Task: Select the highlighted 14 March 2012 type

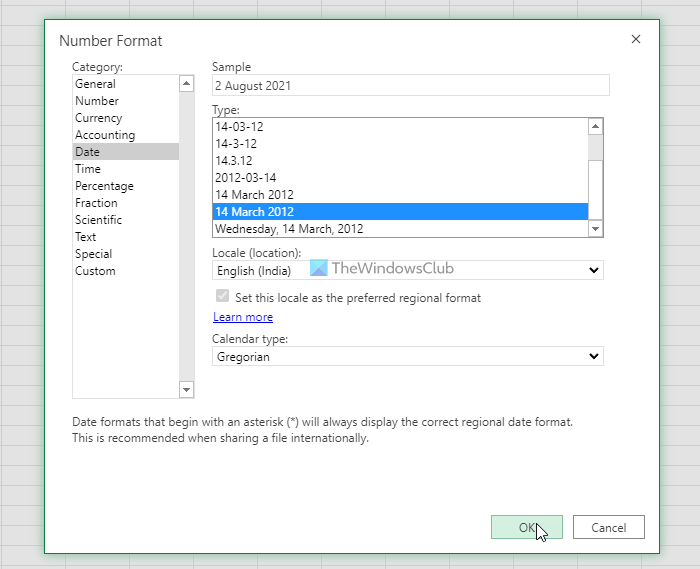Action: pos(400,212)
